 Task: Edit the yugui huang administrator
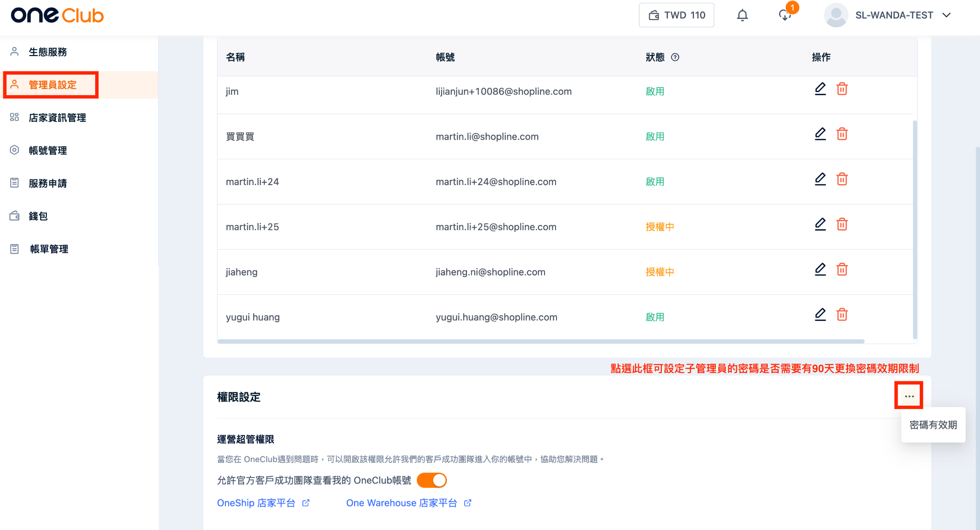(820, 314)
